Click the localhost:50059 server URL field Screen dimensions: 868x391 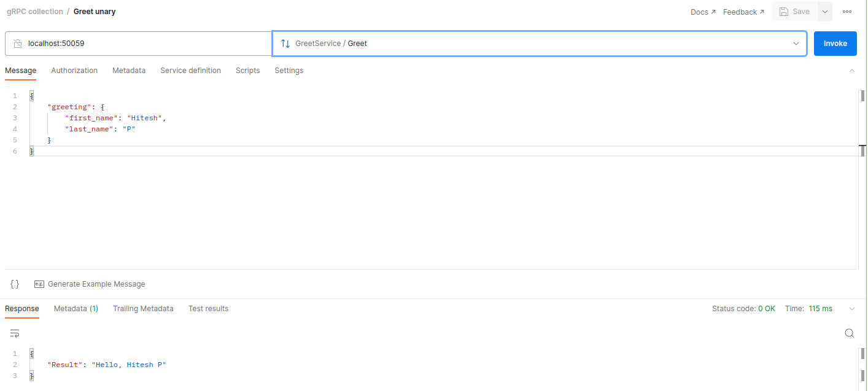tap(139, 44)
